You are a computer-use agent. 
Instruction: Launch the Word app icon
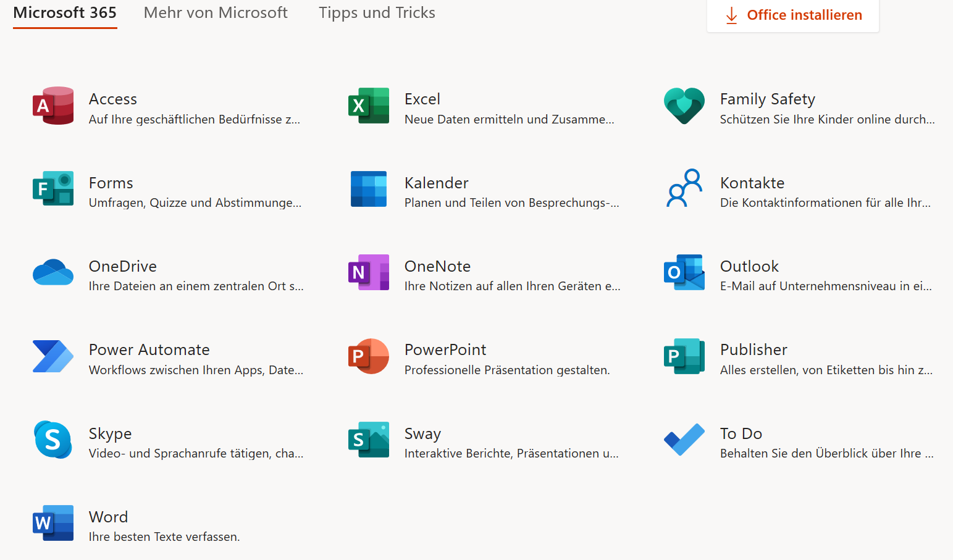tap(53, 523)
